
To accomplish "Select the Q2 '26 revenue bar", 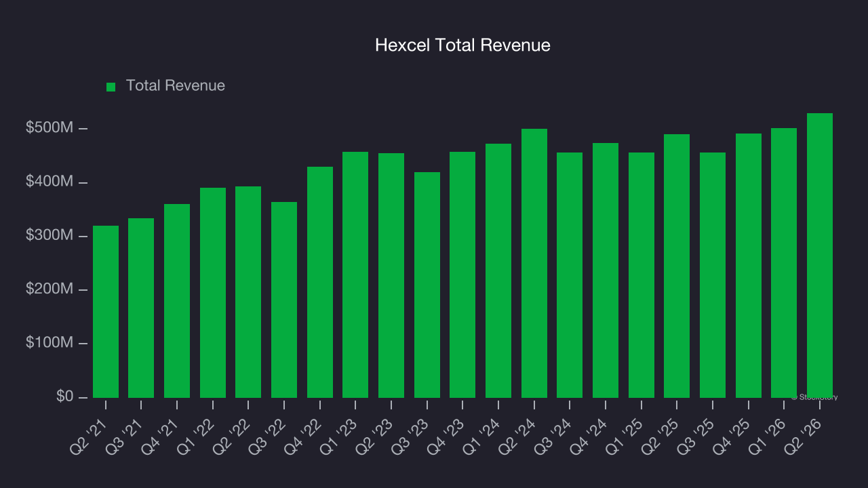I will [x=820, y=256].
